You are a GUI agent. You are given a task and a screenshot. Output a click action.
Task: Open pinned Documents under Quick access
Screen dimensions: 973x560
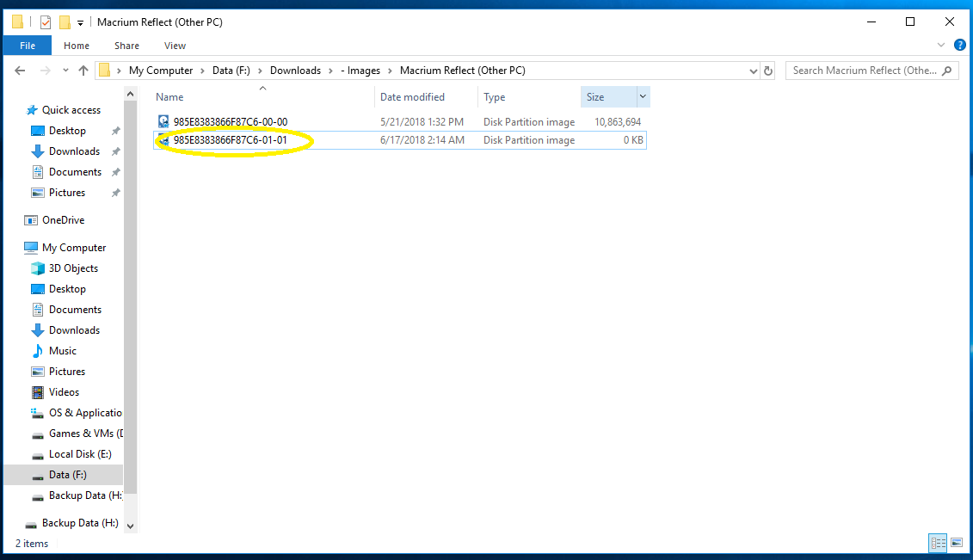tap(75, 172)
